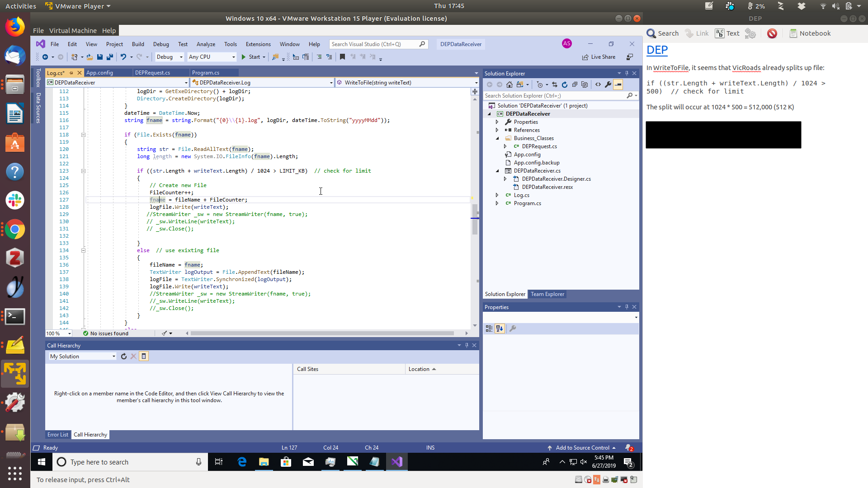Image resolution: width=868 pixels, height=488 pixels.
Task: Click Collapse All in Solution Explorer
Action: (575, 84)
